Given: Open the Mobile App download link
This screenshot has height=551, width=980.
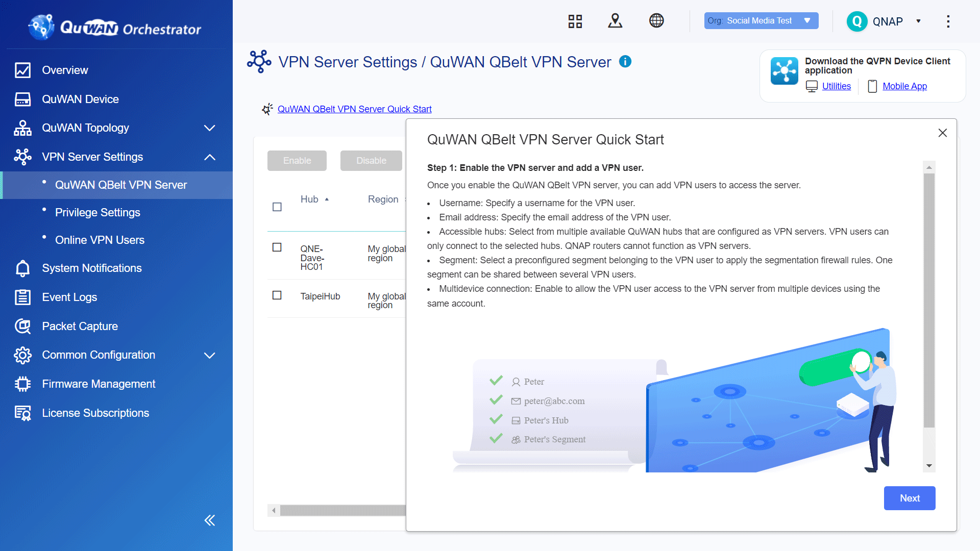Looking at the screenshot, I should pyautogui.click(x=904, y=86).
